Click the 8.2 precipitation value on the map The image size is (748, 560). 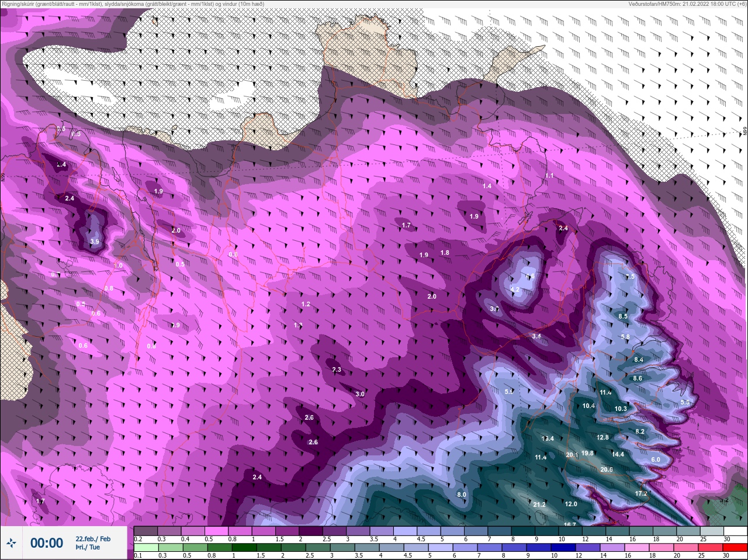click(x=640, y=431)
